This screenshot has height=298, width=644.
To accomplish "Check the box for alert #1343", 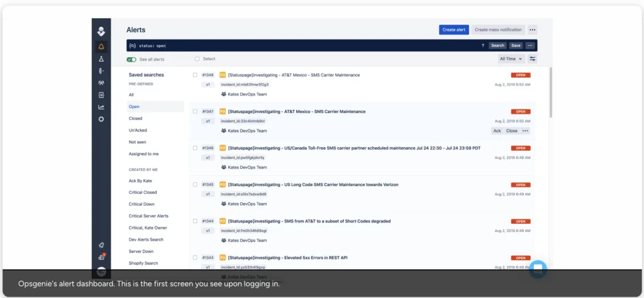I will click(195, 257).
